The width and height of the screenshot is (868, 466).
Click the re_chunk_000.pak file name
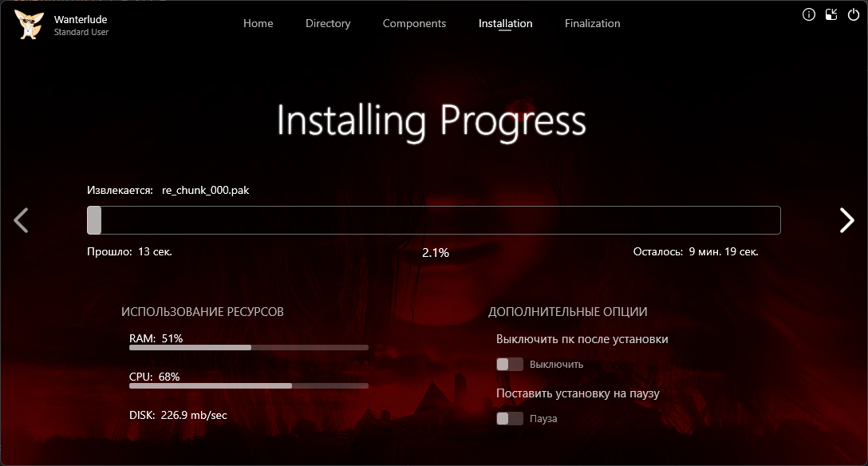pos(206,191)
